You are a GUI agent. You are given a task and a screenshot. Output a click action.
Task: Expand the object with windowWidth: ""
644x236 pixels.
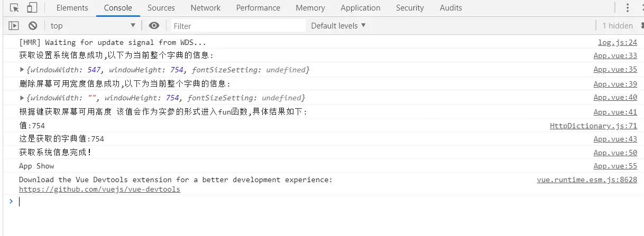(22, 98)
